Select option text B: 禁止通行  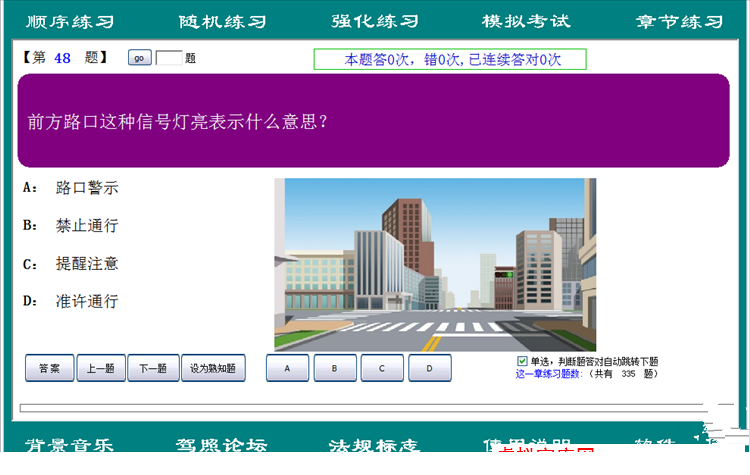[x=71, y=225]
